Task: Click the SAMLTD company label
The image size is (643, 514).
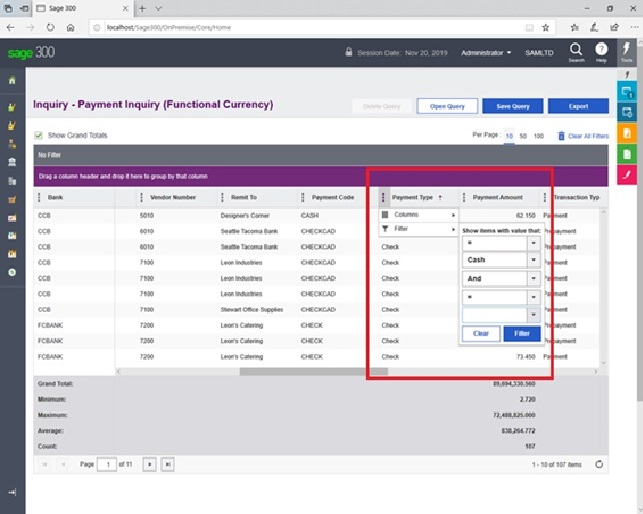Action: 539,53
